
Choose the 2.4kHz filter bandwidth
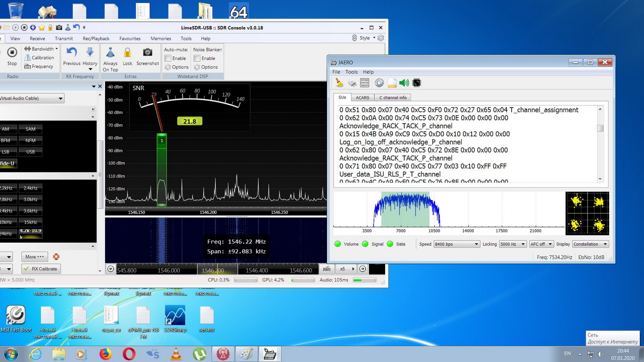(x=30, y=188)
